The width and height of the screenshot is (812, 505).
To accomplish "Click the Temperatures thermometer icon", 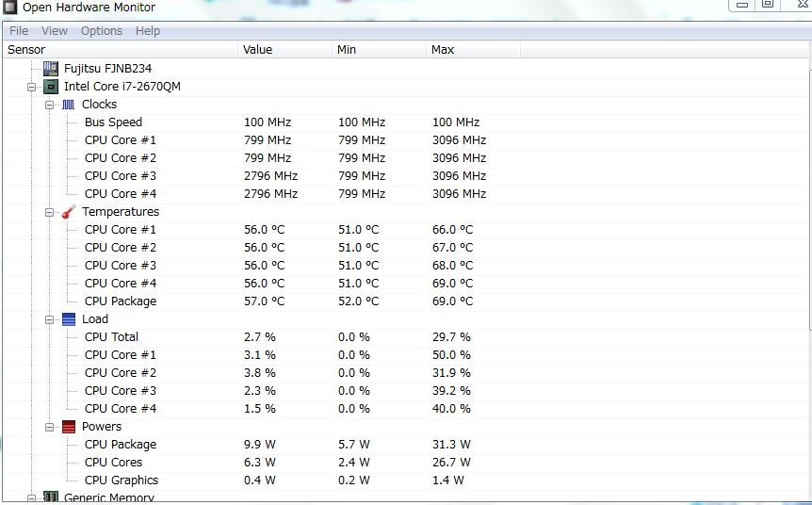I will coord(69,212).
